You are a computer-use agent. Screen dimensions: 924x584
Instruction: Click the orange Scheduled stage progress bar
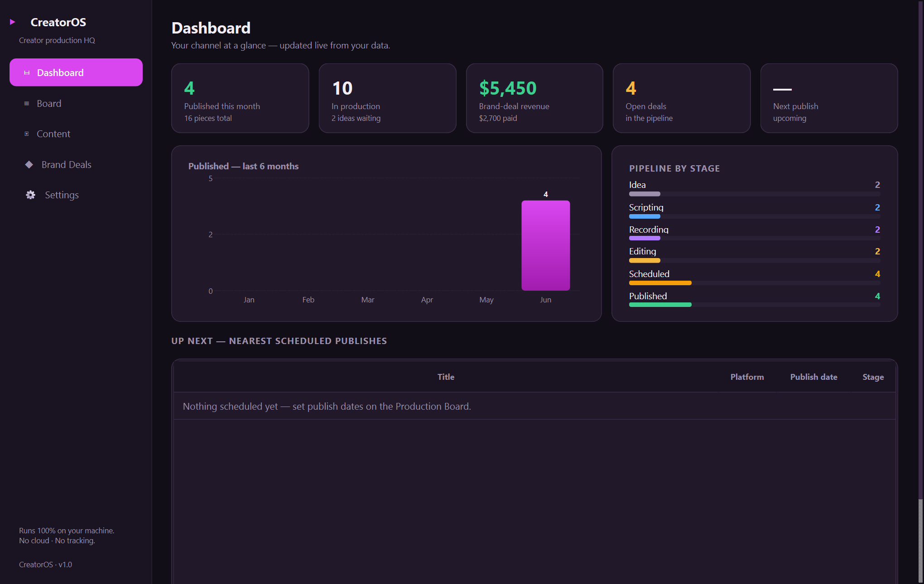click(755, 283)
